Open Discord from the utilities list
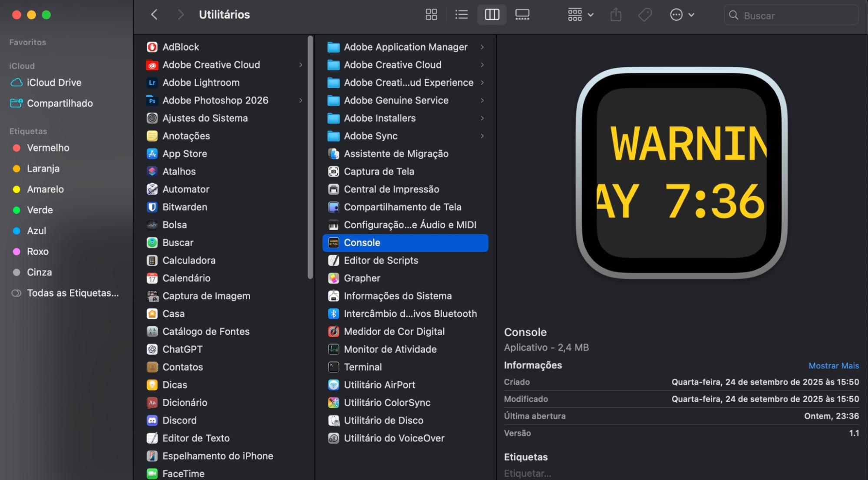Viewport: 868px width, 480px height. (179, 420)
